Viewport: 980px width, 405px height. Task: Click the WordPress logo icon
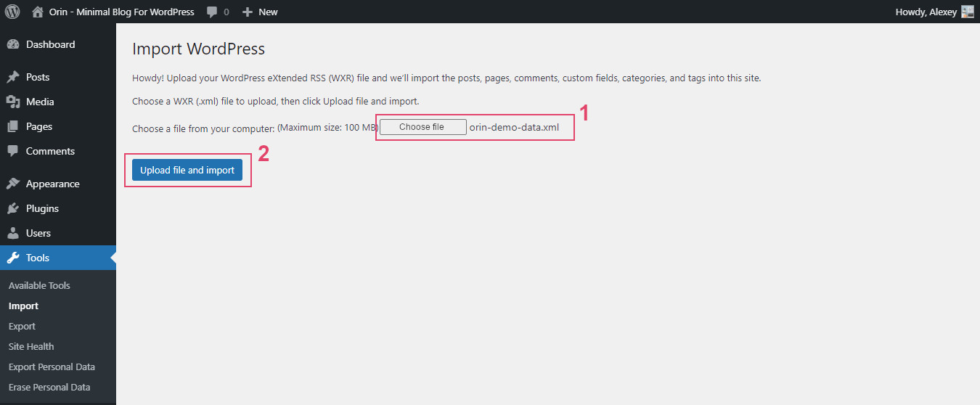pos(12,12)
